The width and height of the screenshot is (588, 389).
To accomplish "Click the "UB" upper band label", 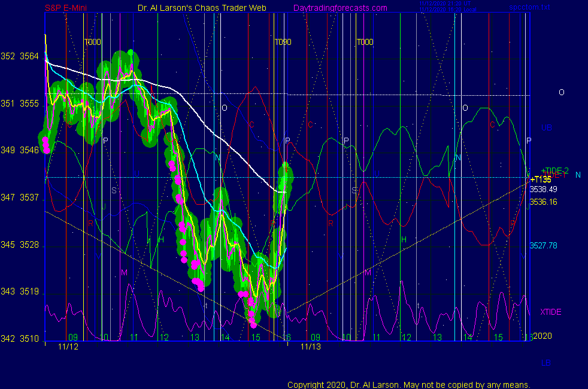I will coord(546,128).
